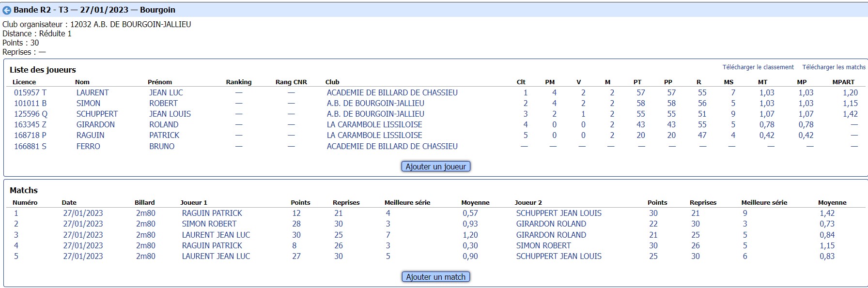Screen dimensions: 868x288
Task: Click club name on the LAURENT row
Action: point(392,92)
